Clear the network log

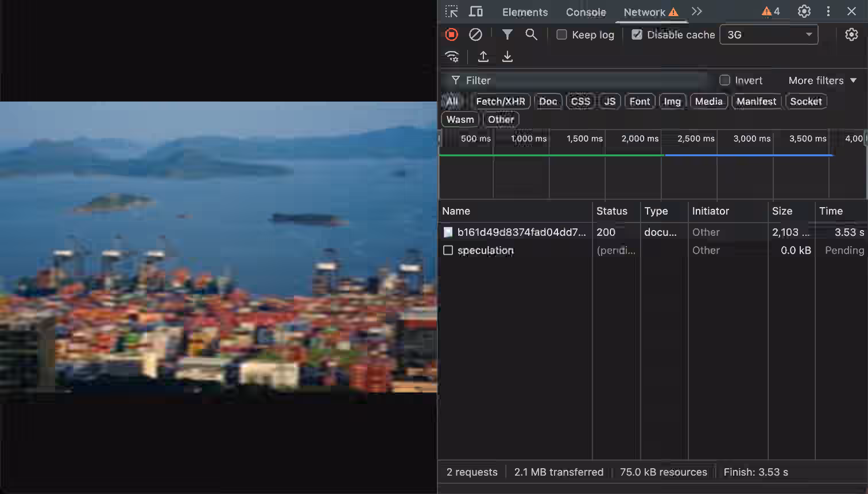(475, 34)
